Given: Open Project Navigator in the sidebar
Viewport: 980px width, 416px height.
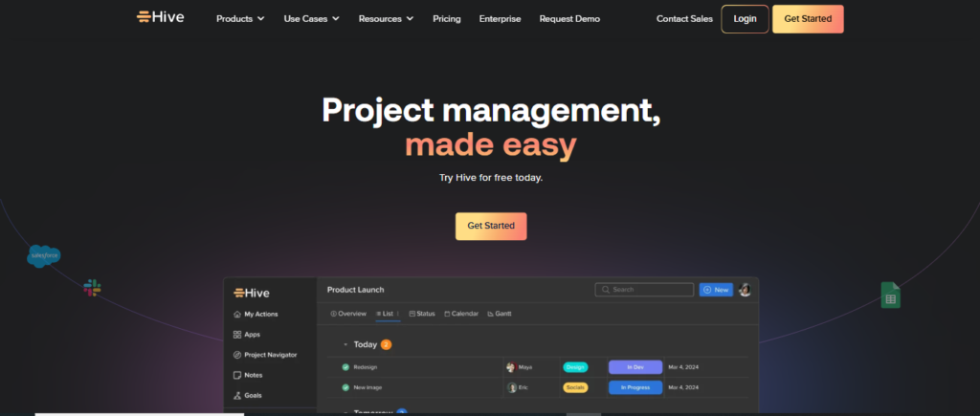Looking at the screenshot, I should (x=265, y=355).
